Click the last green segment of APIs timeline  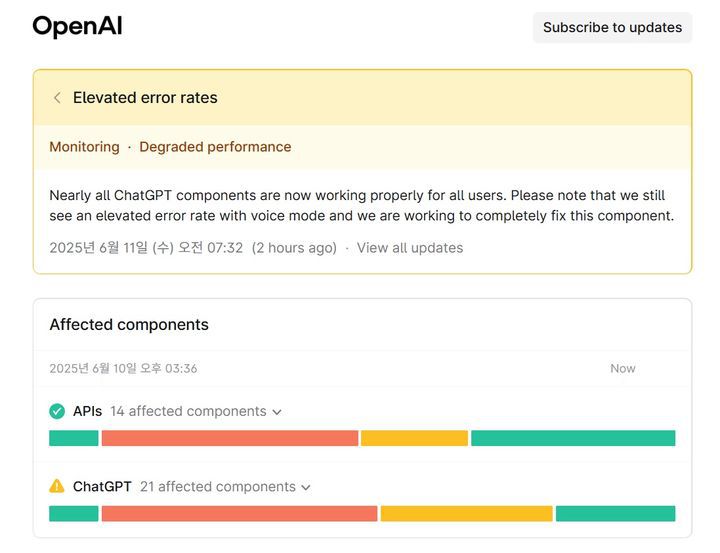[573, 438]
